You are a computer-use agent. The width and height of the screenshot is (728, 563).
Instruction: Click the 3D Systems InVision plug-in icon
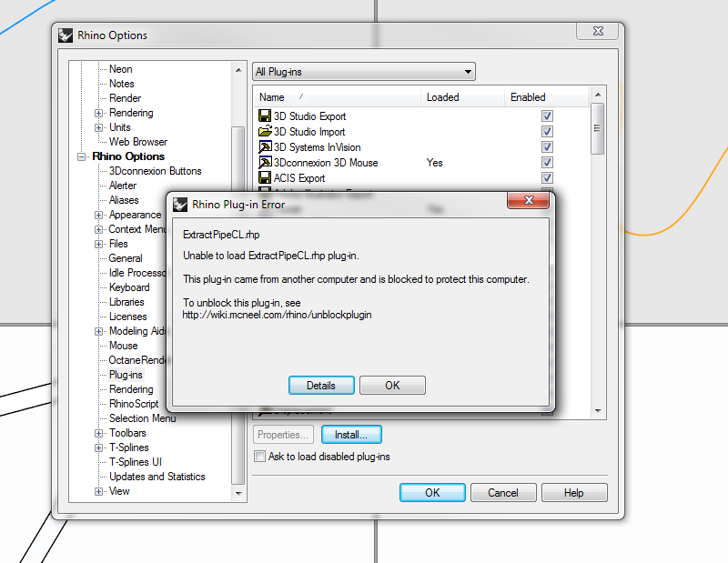coord(265,146)
